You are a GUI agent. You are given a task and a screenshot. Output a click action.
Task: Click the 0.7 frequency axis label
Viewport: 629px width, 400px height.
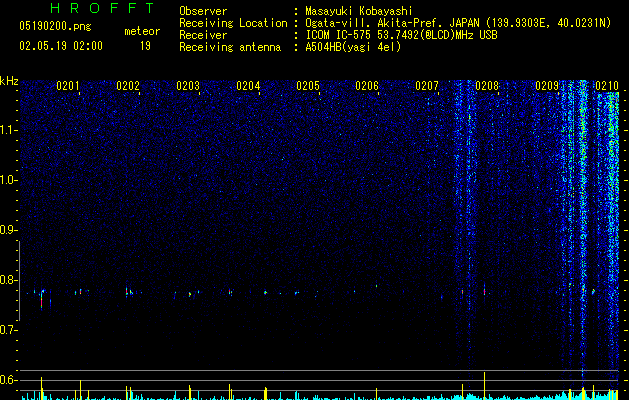pos(8,330)
